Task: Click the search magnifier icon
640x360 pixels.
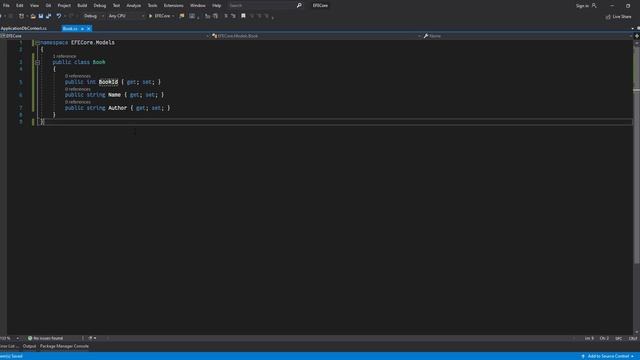Action: [x=299, y=6]
